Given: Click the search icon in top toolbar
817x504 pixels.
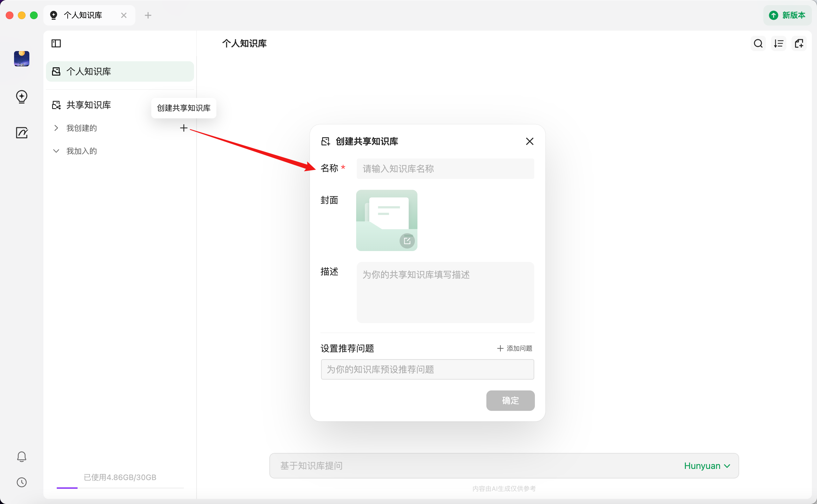Looking at the screenshot, I should (758, 43).
